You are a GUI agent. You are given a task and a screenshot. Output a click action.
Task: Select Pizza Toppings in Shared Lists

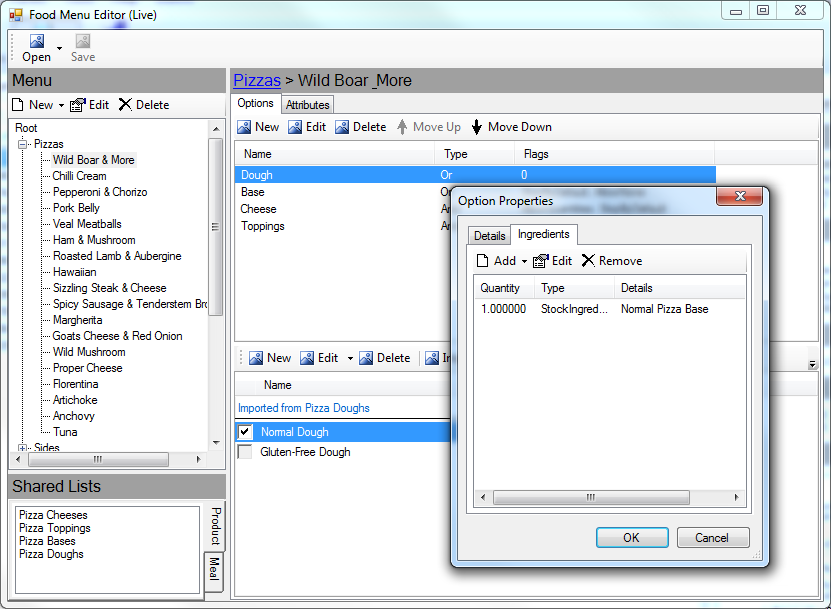[55, 528]
